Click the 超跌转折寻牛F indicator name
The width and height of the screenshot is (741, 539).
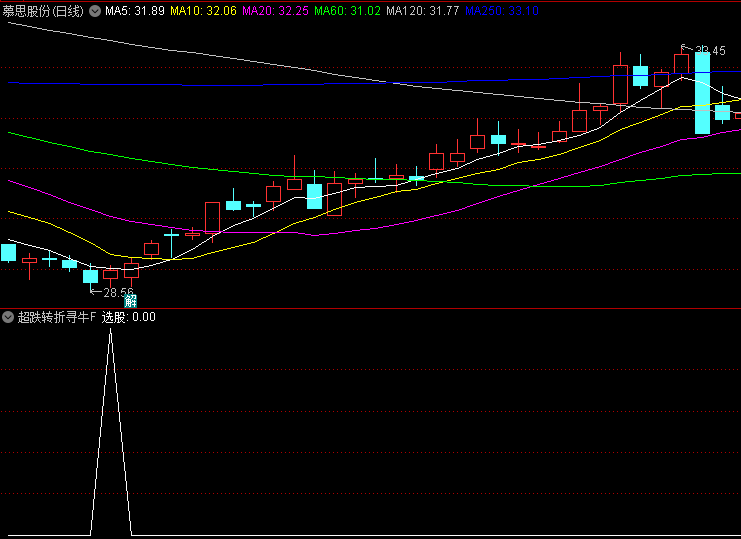pos(57,317)
